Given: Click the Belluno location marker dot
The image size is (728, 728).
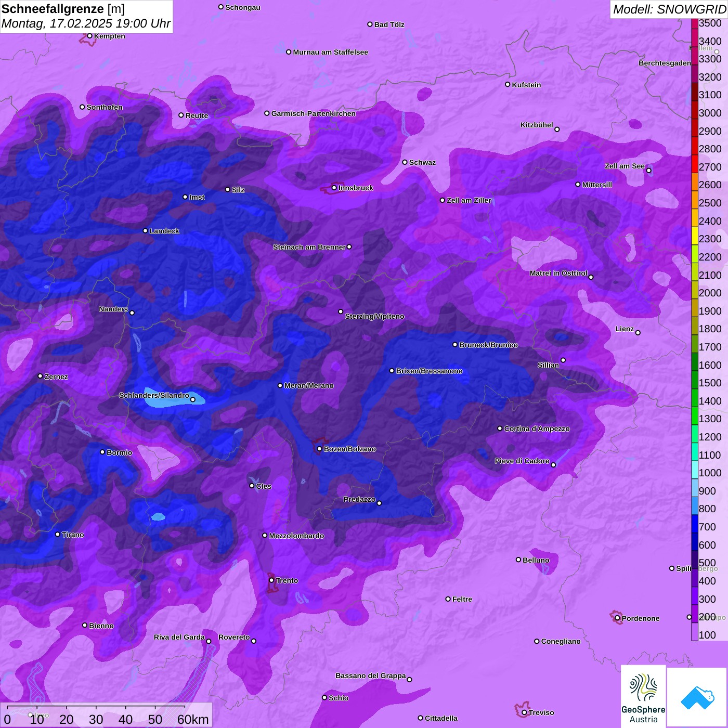Looking at the screenshot, I should click(518, 560).
